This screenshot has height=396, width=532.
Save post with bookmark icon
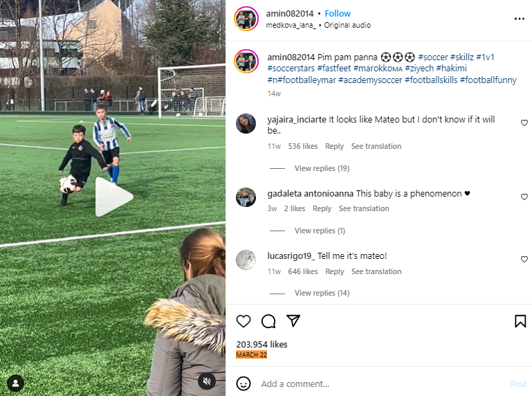click(520, 321)
